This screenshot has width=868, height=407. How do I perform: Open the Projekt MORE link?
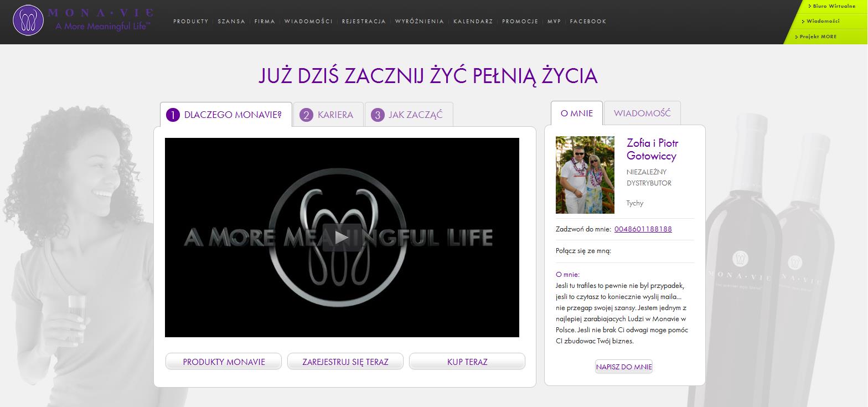tap(818, 37)
